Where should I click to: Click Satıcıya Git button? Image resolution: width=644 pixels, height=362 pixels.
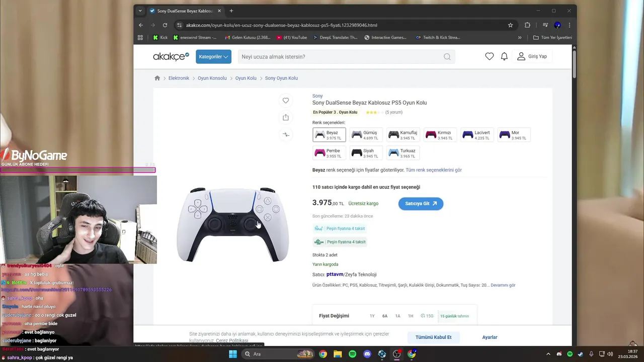tap(421, 204)
